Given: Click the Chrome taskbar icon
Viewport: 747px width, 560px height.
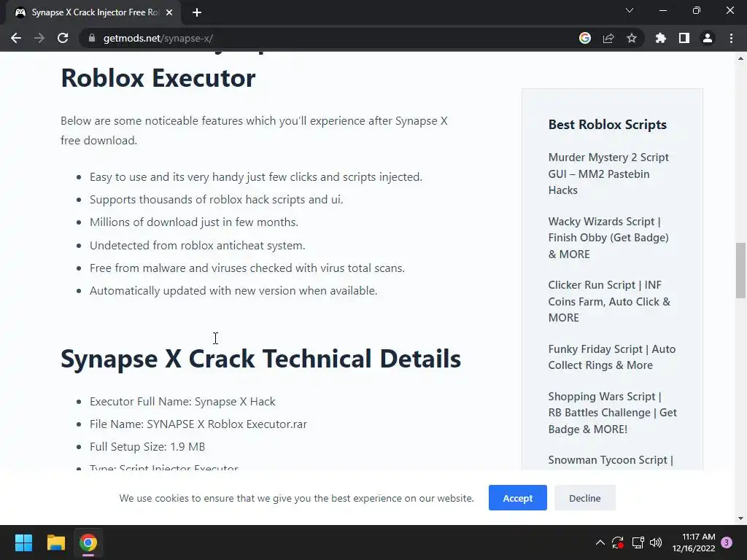Looking at the screenshot, I should click(x=88, y=542).
